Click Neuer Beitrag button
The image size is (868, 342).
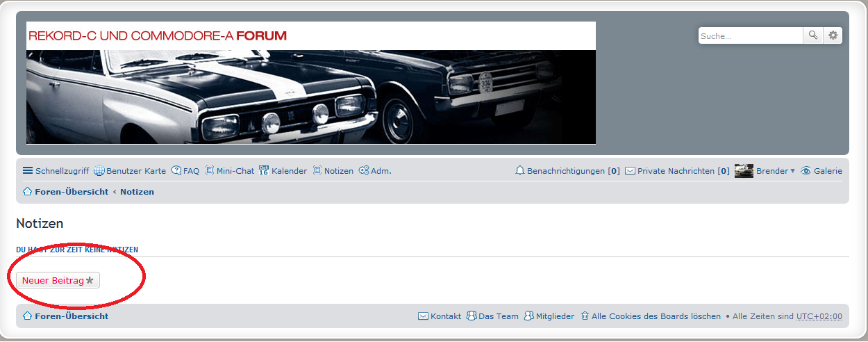coord(58,280)
